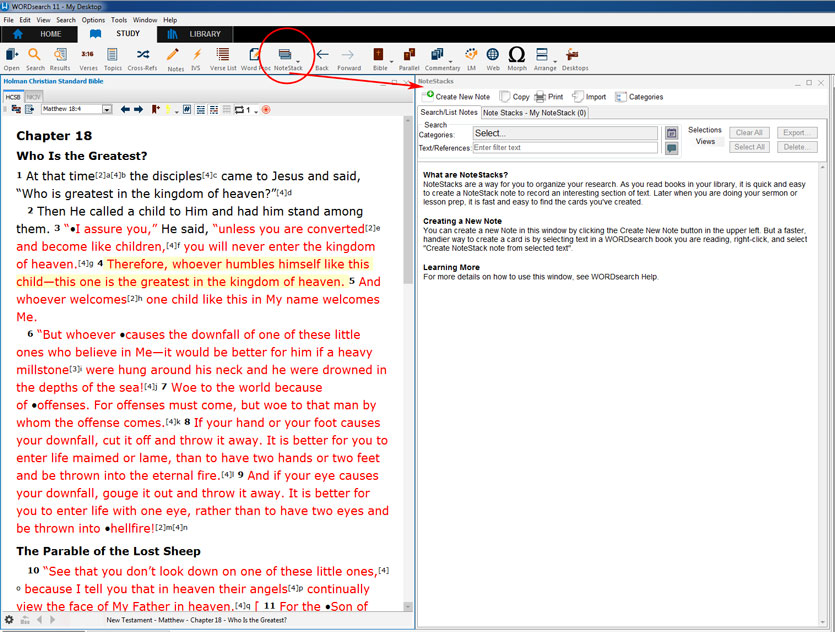The width and height of the screenshot is (835, 632).
Task: Click the LM toolbar icon
Action: point(471,54)
